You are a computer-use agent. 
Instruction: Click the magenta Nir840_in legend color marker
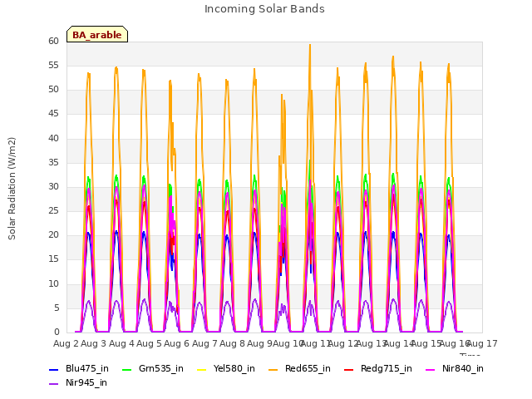click(431, 370)
